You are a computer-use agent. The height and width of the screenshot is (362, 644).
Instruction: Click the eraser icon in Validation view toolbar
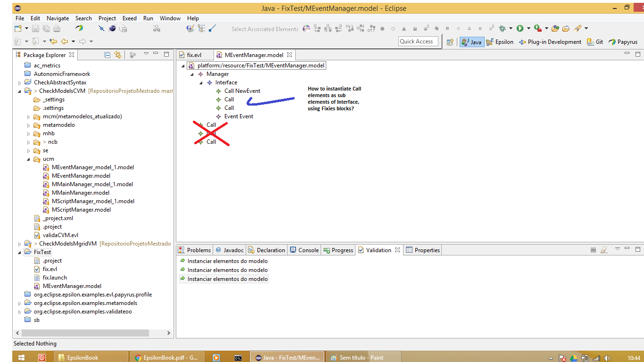tap(604, 250)
